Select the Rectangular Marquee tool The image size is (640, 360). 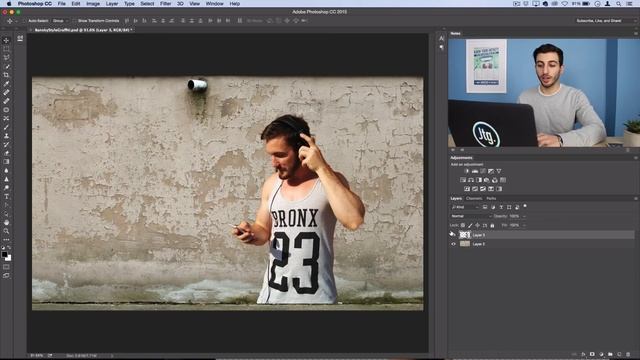pos(6,49)
